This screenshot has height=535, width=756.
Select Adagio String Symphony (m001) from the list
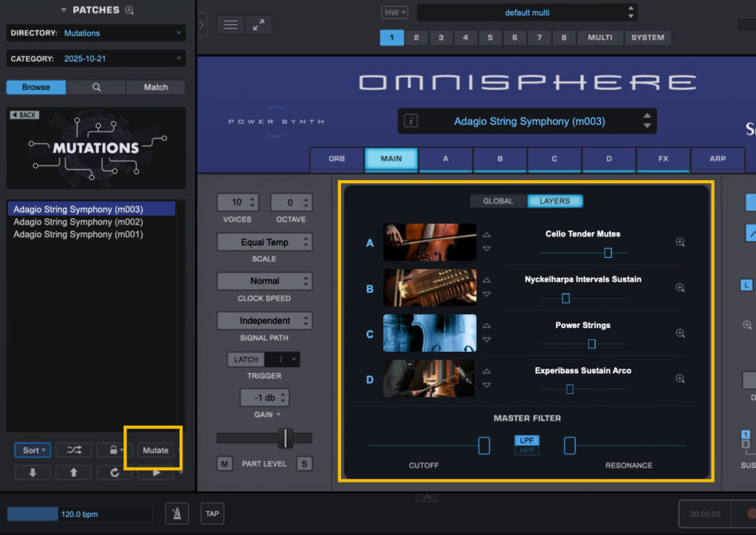78,235
